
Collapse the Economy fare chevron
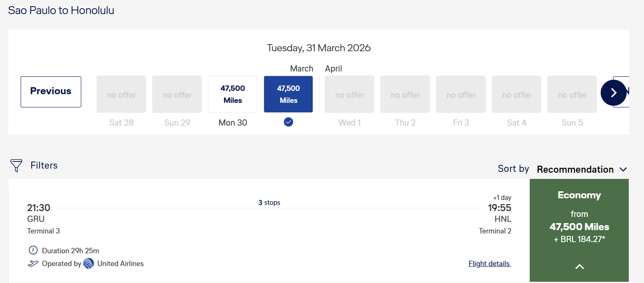point(579,267)
